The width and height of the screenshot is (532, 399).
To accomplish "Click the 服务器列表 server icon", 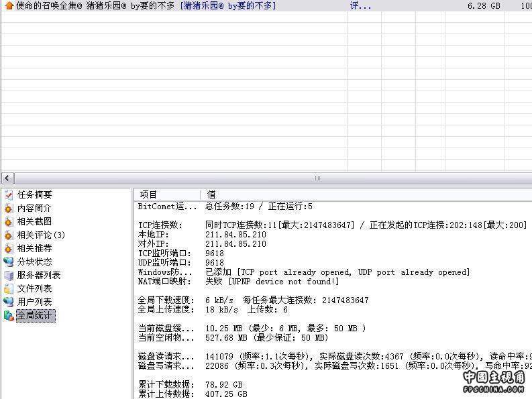I will (9, 275).
